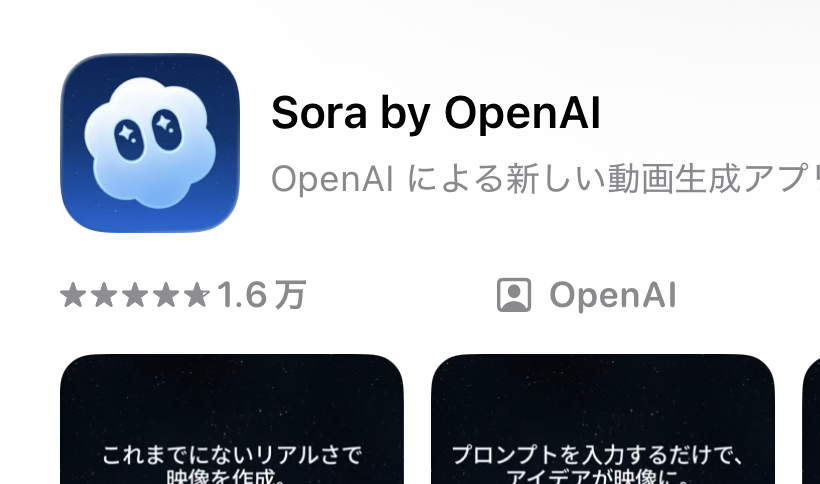Select the fourth star in the rating
The height and width of the screenshot is (484, 820).
click(x=166, y=295)
